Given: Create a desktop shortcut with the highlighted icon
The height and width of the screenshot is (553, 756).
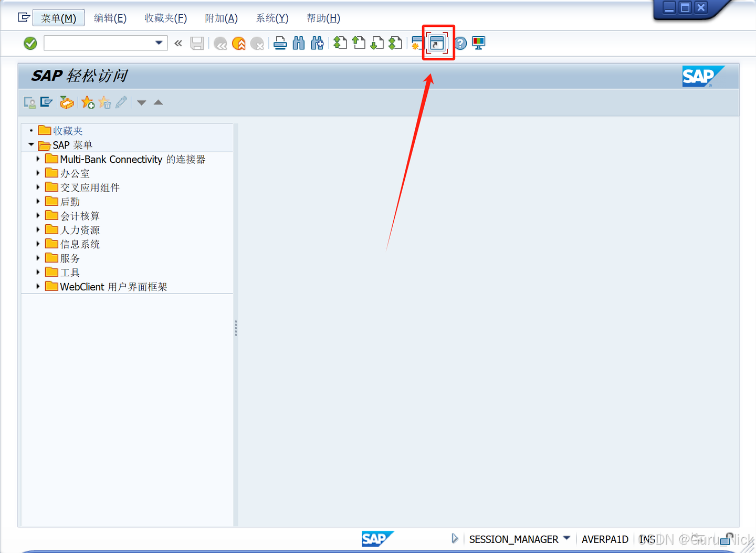Looking at the screenshot, I should pyautogui.click(x=438, y=43).
